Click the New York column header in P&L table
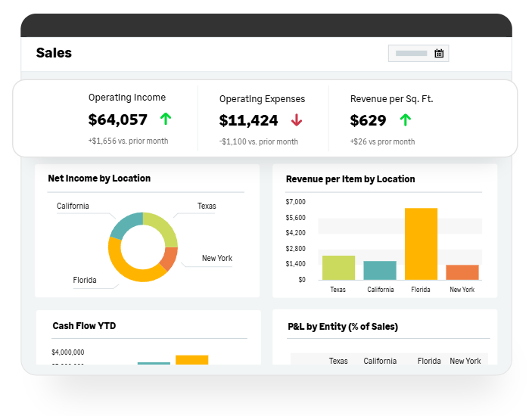 [465, 361]
